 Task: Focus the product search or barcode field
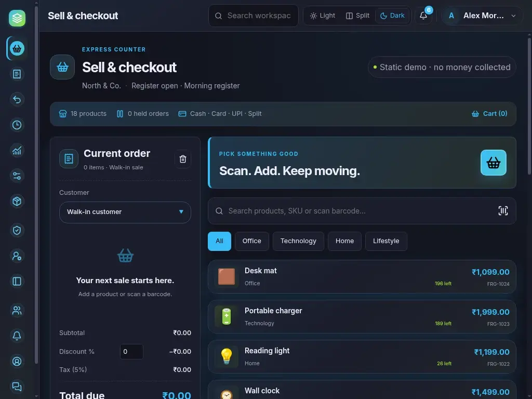362,211
